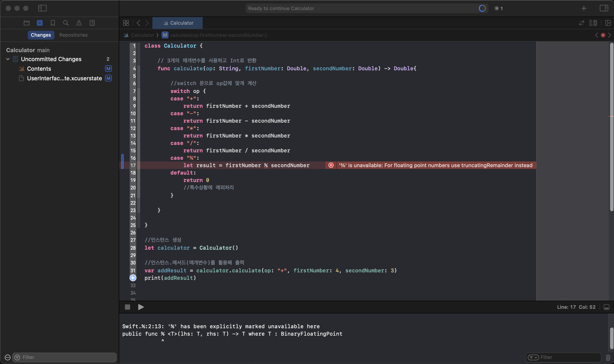Click the truncatingRemainder error message
Image resolution: width=614 pixels, height=364 pixels.
pos(436,165)
